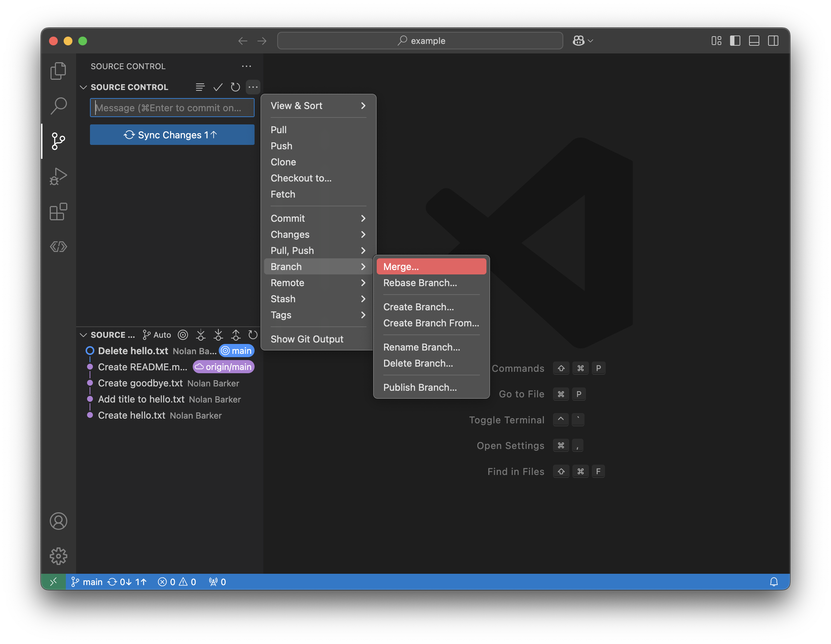Select the Delete hello.txt commit row
831x644 pixels.
pyautogui.click(x=169, y=351)
